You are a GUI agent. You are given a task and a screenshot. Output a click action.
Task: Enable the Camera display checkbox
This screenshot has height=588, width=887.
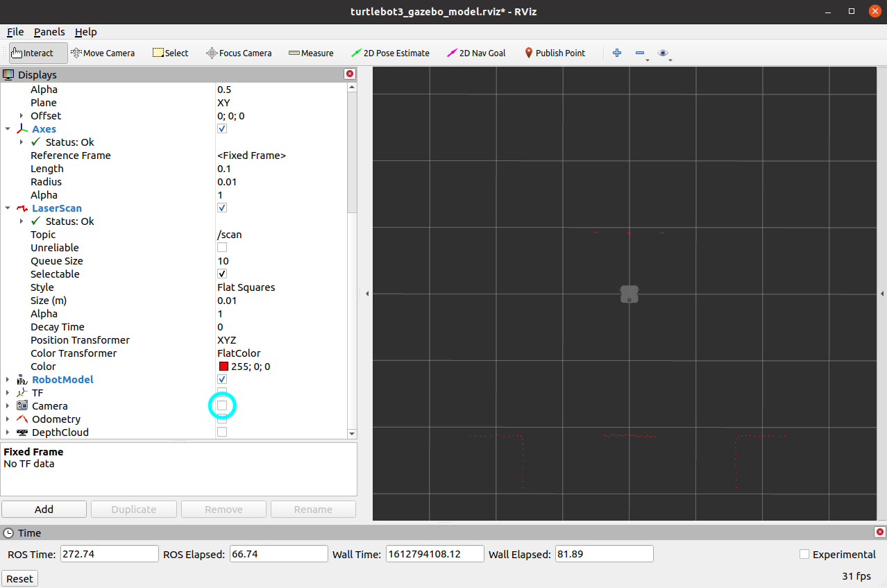(222, 405)
